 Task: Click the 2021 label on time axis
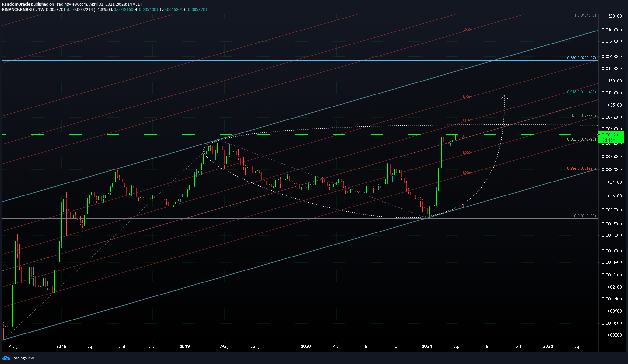click(x=427, y=346)
